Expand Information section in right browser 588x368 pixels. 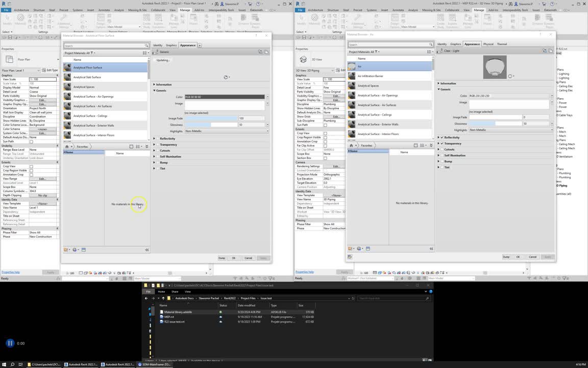(438, 83)
